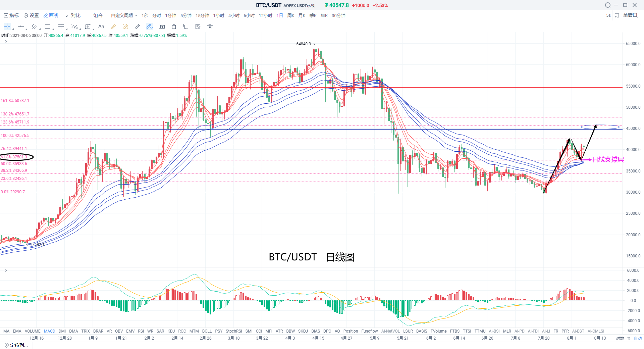Choose the horizontal line drawing tool
Image resolution: width=644 pixels, height=349 pixels.
[21, 27]
